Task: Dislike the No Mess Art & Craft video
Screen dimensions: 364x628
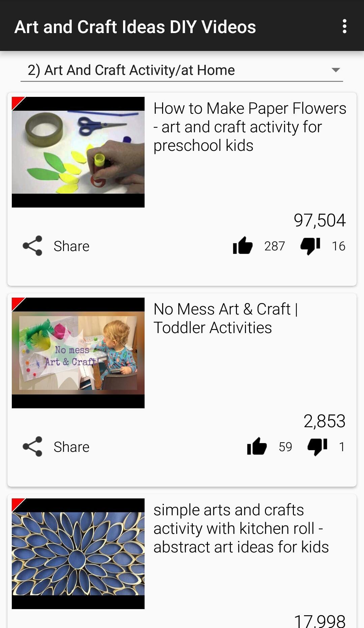Action: [317, 446]
